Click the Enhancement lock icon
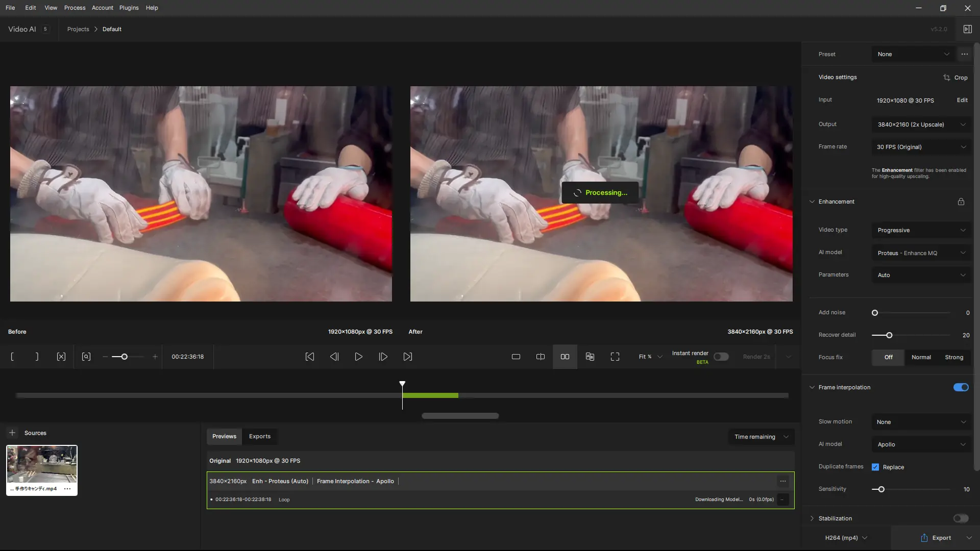Screen dimensions: 980x551 961,202
